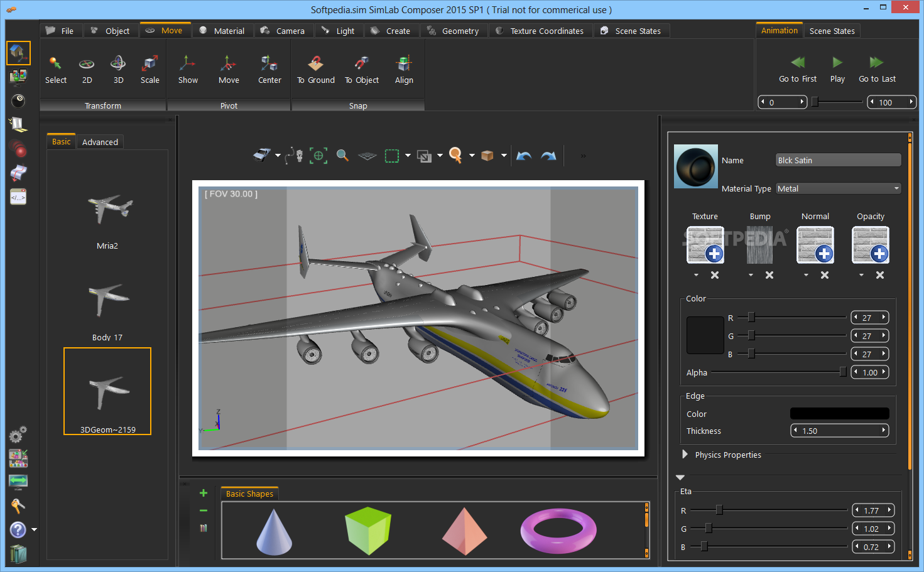This screenshot has width=924, height=572.
Task: Activate the 3D transform tool
Action: [118, 70]
